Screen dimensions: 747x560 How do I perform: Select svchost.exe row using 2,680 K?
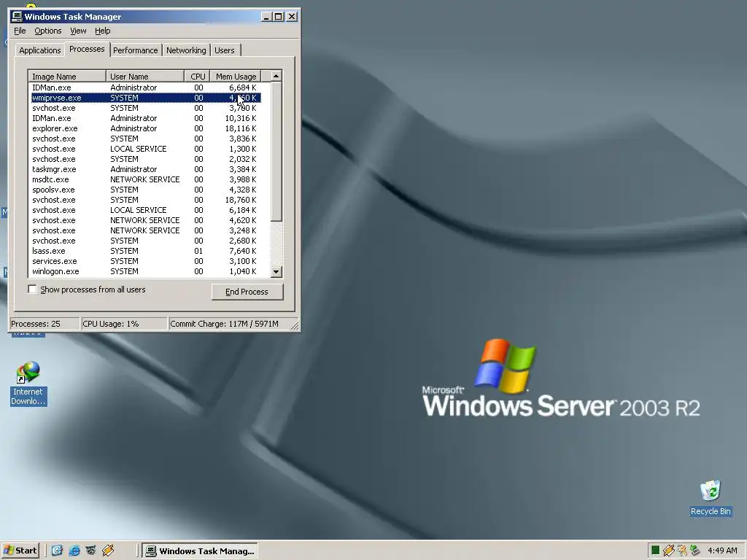pos(144,241)
